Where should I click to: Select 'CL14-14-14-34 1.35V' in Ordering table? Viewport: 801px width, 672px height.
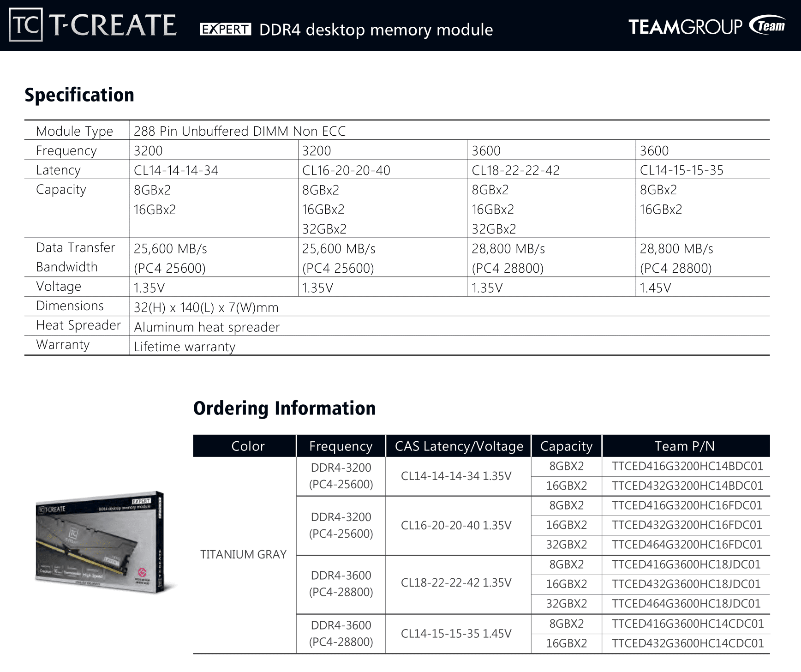[456, 476]
